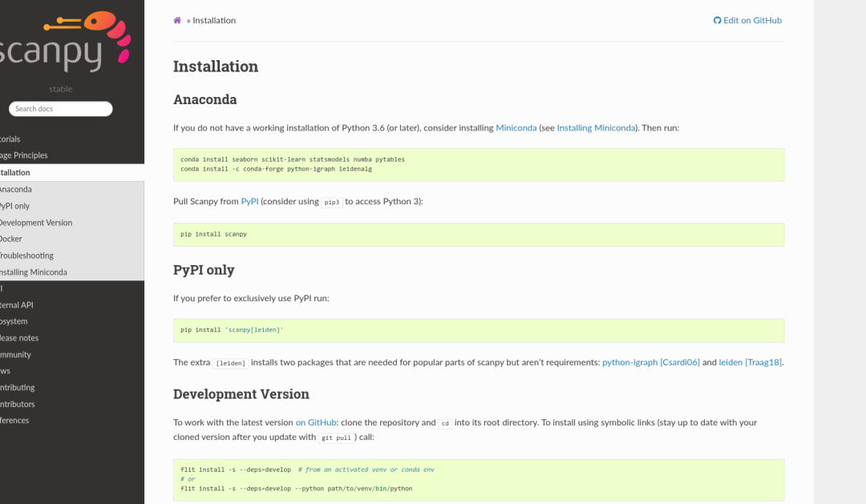Click the conda-forge python-igraph code line
866x504 pixels.
click(x=276, y=169)
